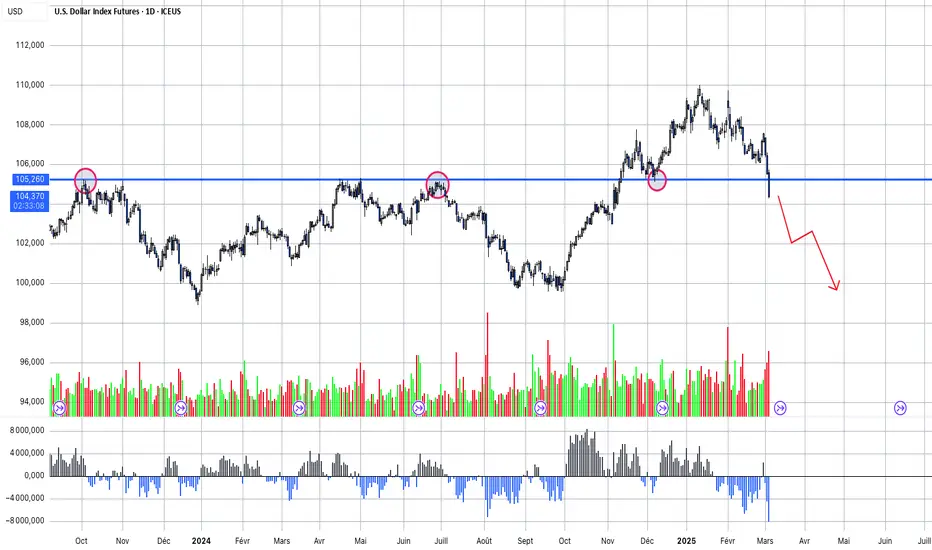Click the rollover marker icon nearest the 2024 label
This screenshot has height=550, width=932.
click(181, 408)
